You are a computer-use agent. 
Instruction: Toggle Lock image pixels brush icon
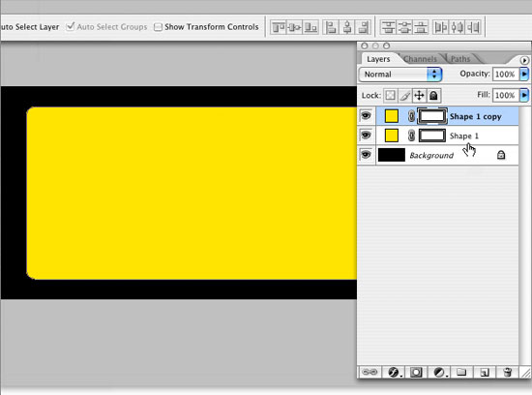(x=404, y=96)
